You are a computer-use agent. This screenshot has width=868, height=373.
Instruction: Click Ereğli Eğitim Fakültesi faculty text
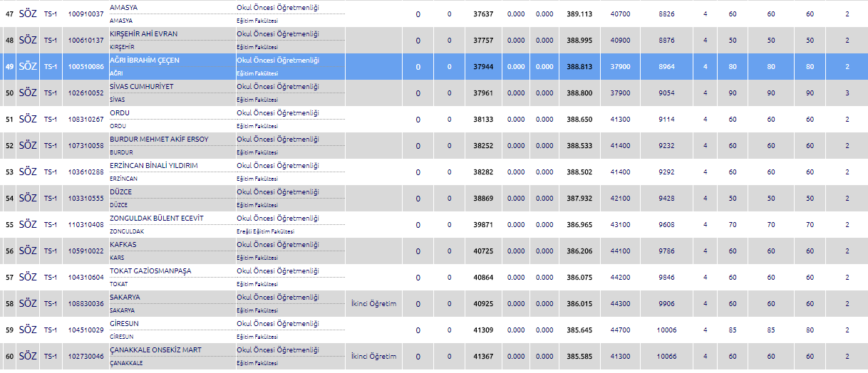click(266, 232)
